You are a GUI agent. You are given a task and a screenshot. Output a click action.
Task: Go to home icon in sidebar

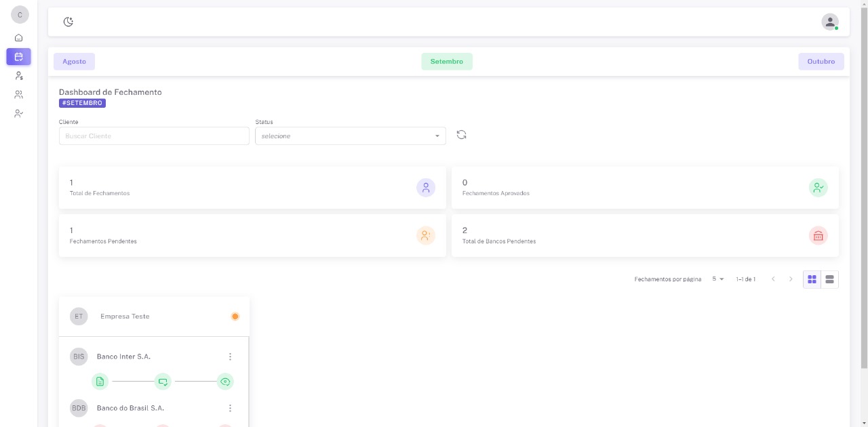click(19, 38)
